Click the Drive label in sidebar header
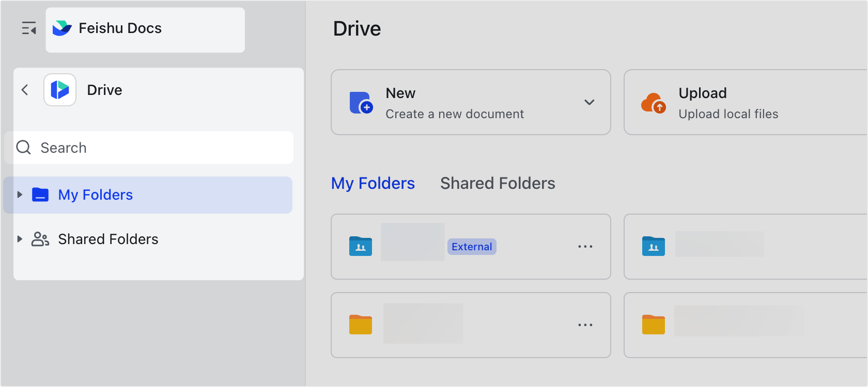The width and height of the screenshot is (868, 387). pos(104,90)
